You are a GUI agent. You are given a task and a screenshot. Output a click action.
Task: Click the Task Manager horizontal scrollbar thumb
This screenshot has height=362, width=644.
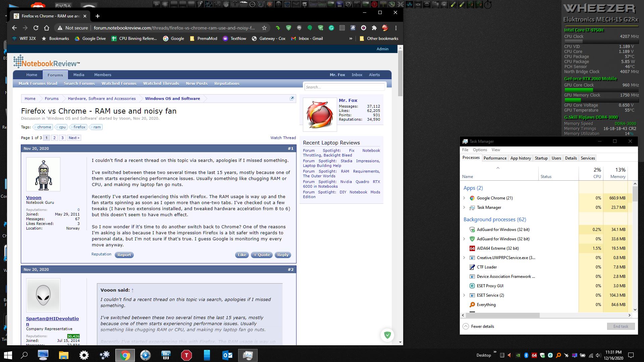point(502,315)
